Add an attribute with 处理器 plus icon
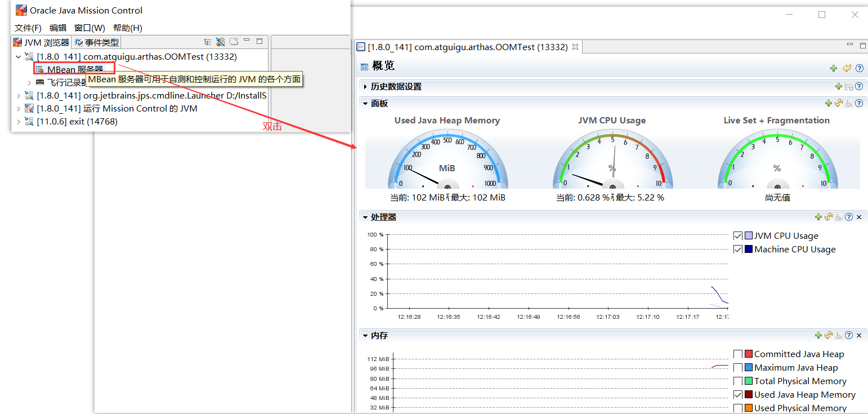 click(x=818, y=217)
